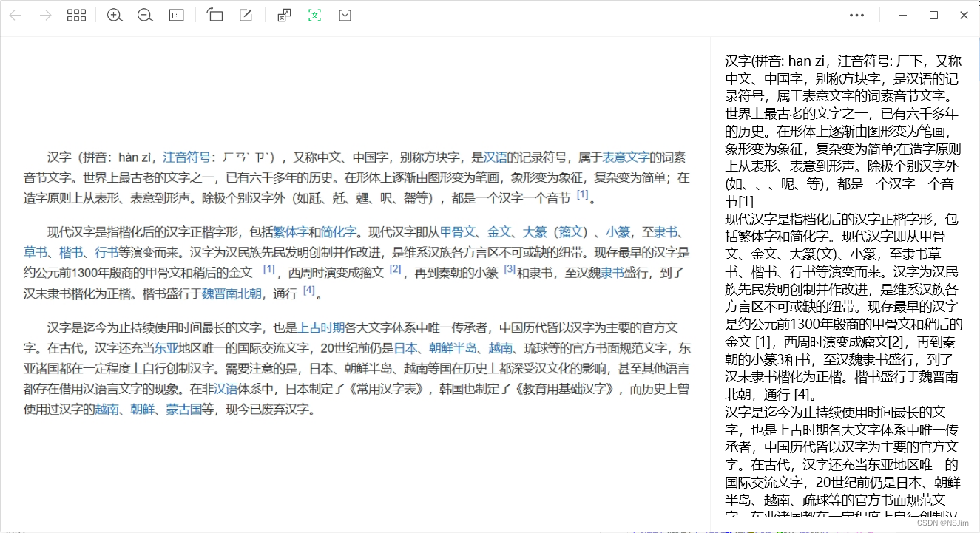The height and width of the screenshot is (533, 980).
Task: Open the 朝鲜半岛 link
Action: tap(453, 347)
